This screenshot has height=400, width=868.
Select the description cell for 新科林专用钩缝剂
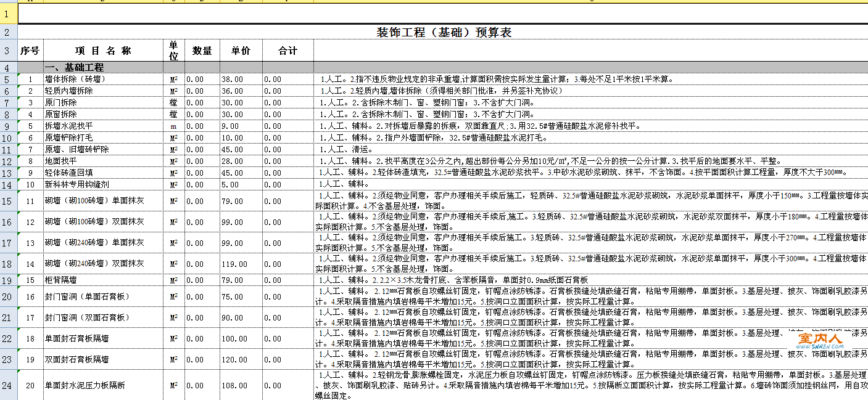click(x=591, y=185)
